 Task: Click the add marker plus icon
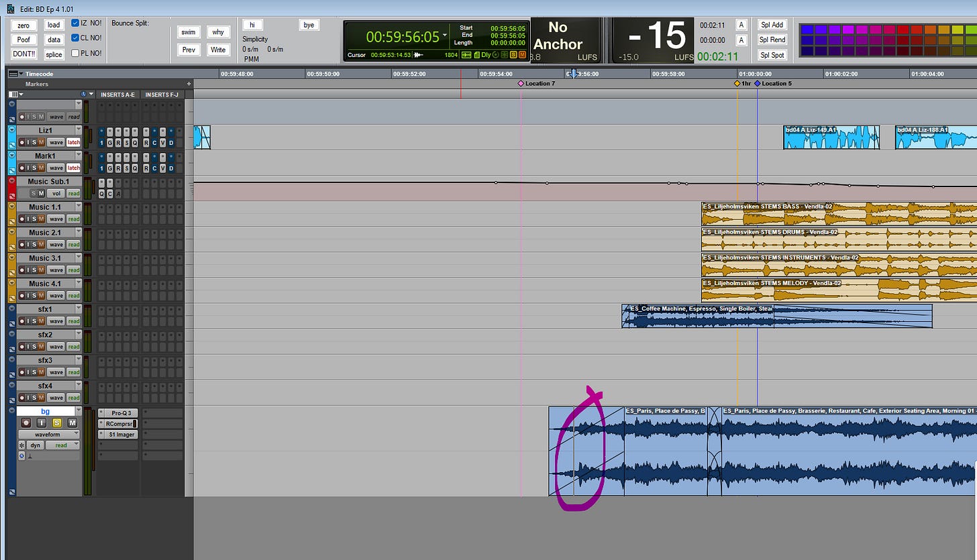point(189,84)
